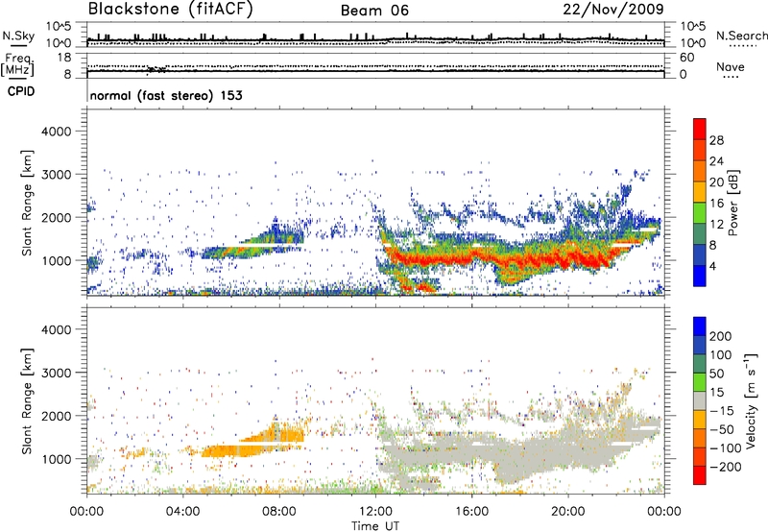Click the 'Freq. [MHz]' label
768x532 pixels.
tap(18, 65)
